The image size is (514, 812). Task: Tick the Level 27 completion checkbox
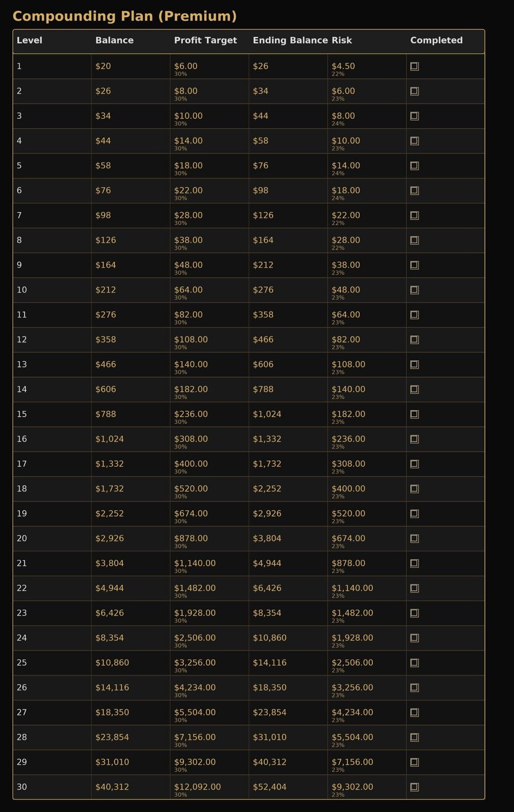(414, 713)
